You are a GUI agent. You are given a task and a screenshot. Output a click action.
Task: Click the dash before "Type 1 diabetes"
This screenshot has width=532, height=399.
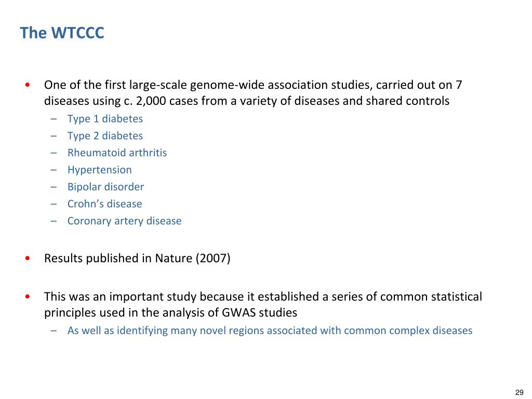point(54,119)
